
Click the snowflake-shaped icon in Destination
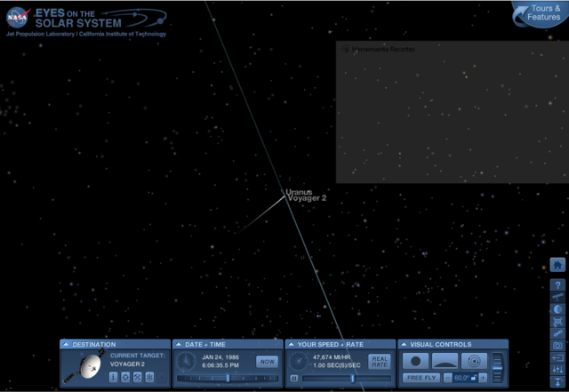pos(149,377)
